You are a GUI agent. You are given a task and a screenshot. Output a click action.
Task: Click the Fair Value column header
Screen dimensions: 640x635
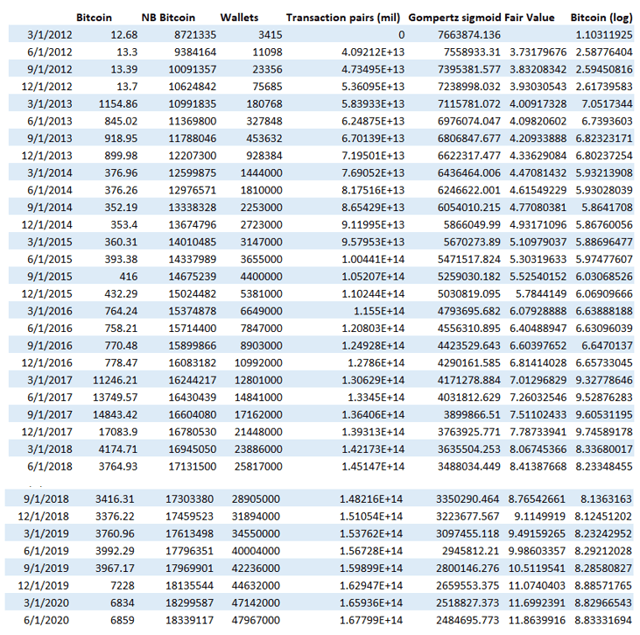point(529,18)
